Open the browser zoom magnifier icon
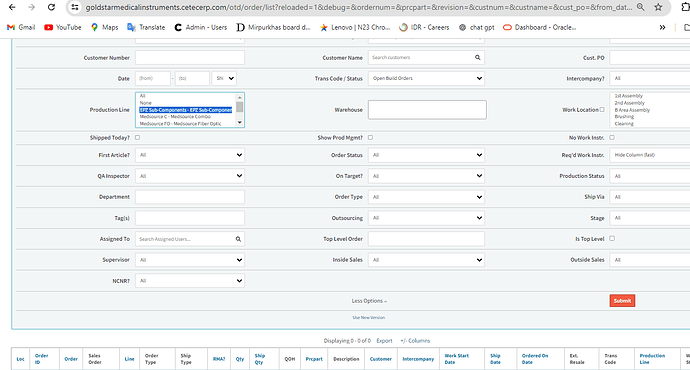The height and width of the screenshot is (370, 690). tap(641, 7)
